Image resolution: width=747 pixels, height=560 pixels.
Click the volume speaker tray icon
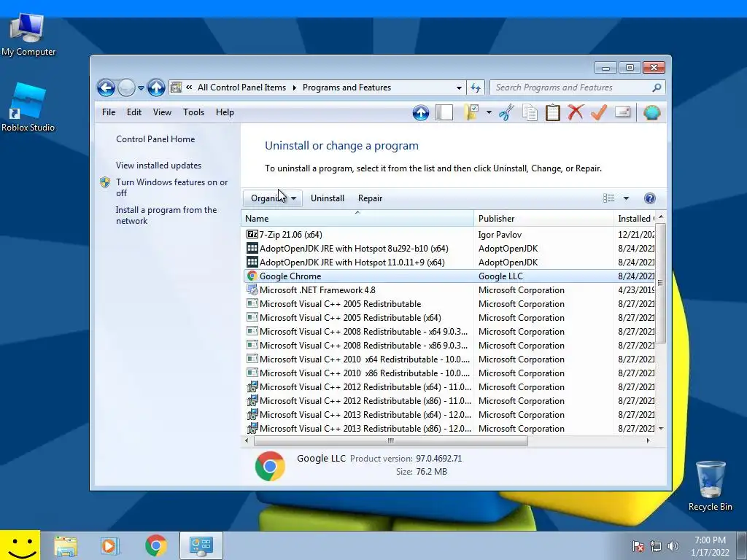click(x=673, y=546)
